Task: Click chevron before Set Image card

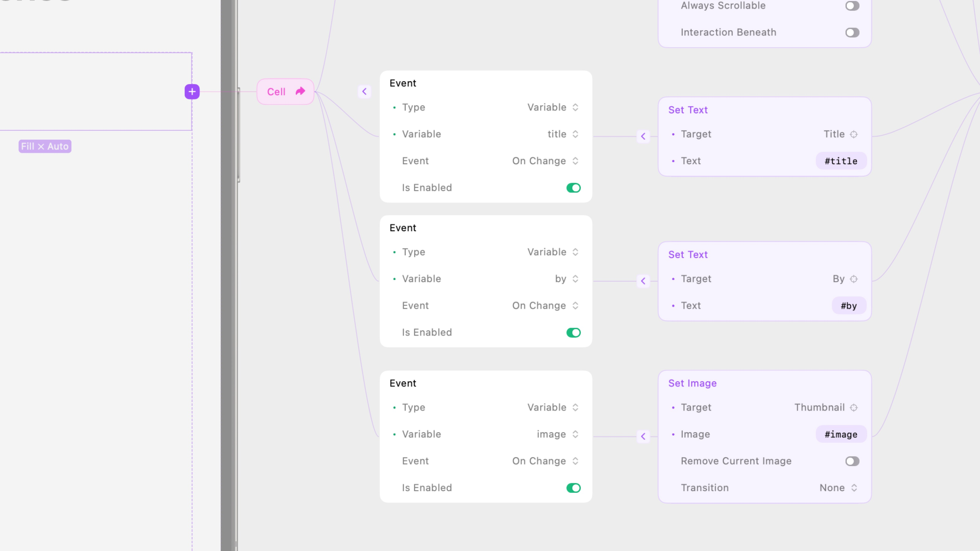Action: click(643, 436)
